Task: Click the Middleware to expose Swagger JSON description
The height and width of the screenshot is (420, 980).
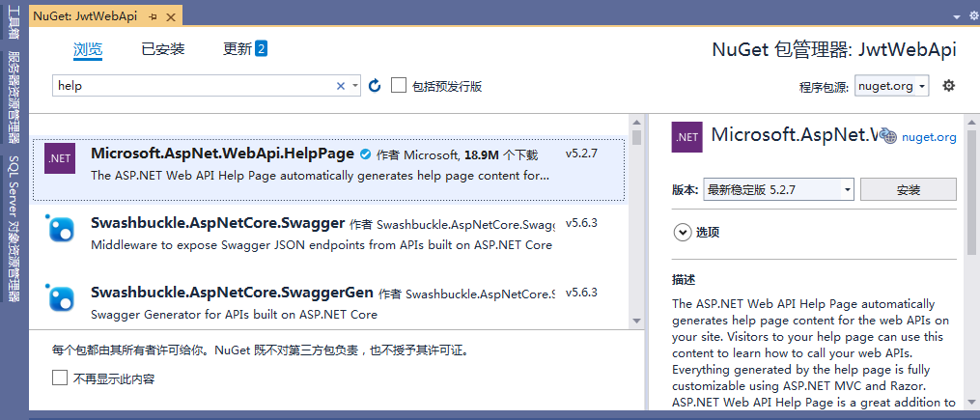Action: (322, 245)
